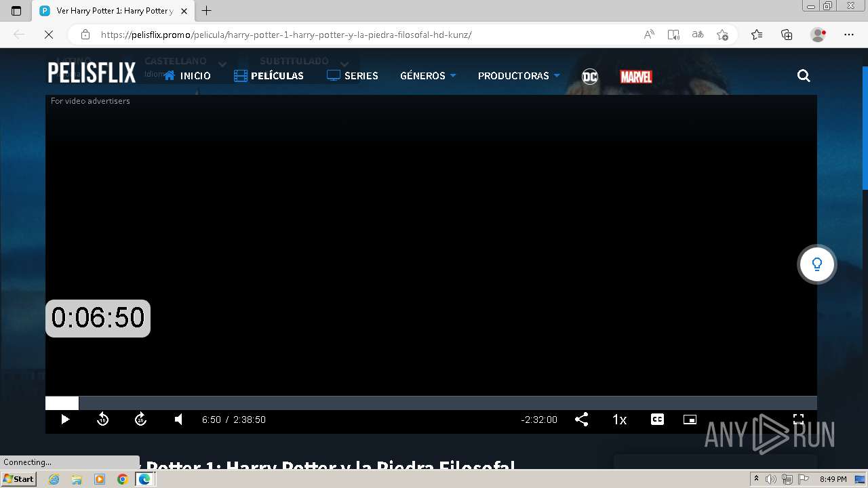Image resolution: width=868 pixels, height=488 pixels.
Task: Expand the PRODUCTORAS dropdown
Action: click(519, 76)
